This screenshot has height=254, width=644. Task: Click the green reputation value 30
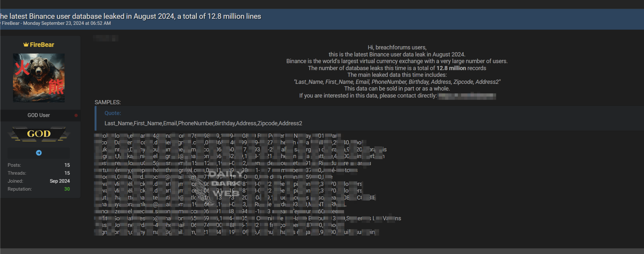pyautogui.click(x=67, y=189)
